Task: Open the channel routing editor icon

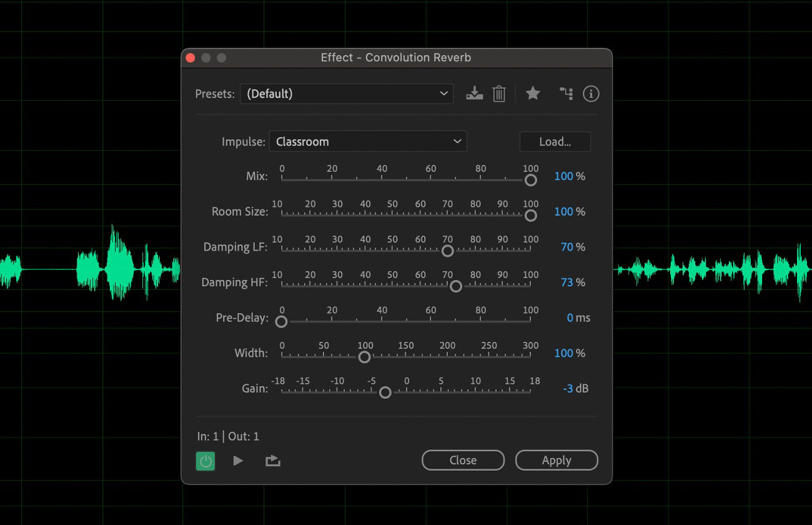Action: pos(566,93)
